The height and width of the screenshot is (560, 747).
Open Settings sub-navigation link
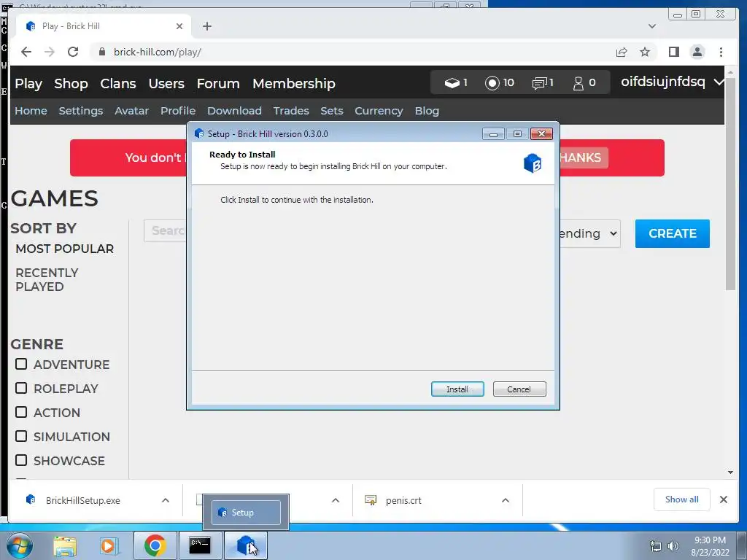click(81, 111)
